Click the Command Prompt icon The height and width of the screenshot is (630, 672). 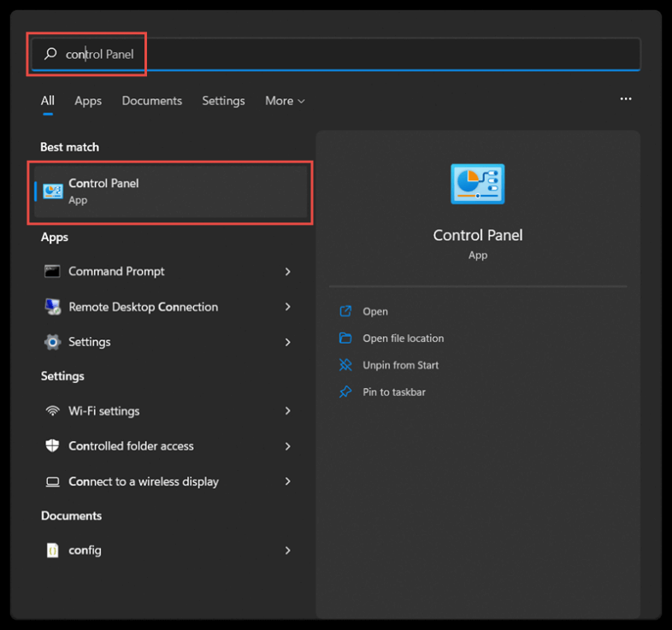[x=52, y=271]
